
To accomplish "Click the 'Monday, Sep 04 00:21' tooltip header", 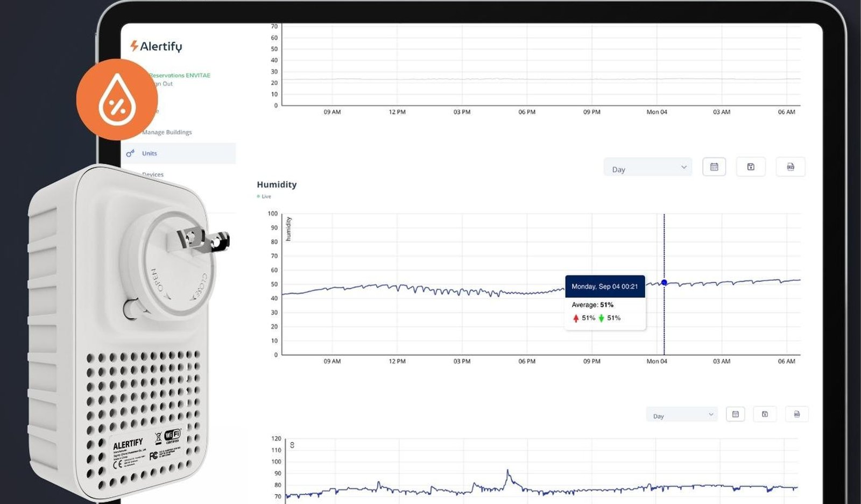I will [605, 287].
